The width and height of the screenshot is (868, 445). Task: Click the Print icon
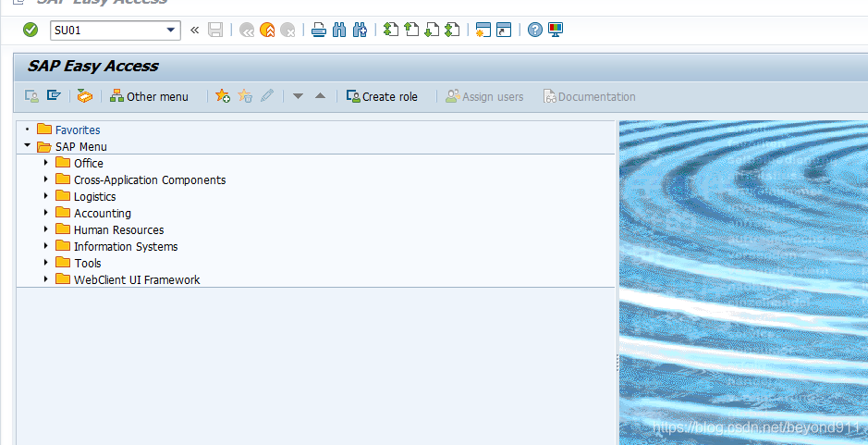pyautogui.click(x=318, y=30)
